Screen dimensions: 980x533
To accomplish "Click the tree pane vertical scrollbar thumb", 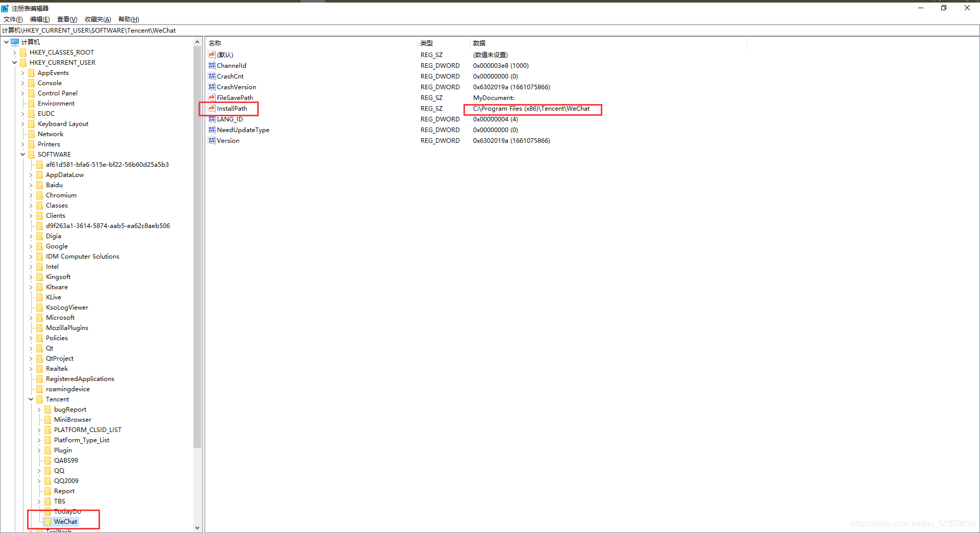I will click(x=198, y=247).
